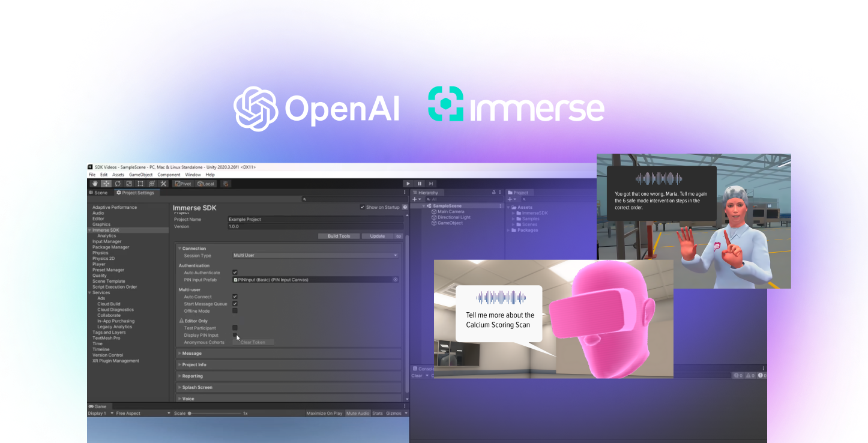
Task: Click the link icon beside Update
Action: pos(398,236)
